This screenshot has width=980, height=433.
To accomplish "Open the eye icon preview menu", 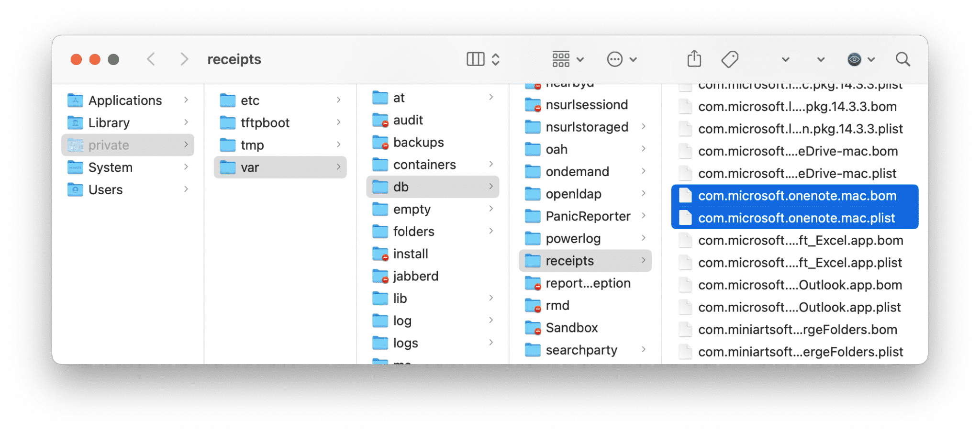I will click(861, 59).
